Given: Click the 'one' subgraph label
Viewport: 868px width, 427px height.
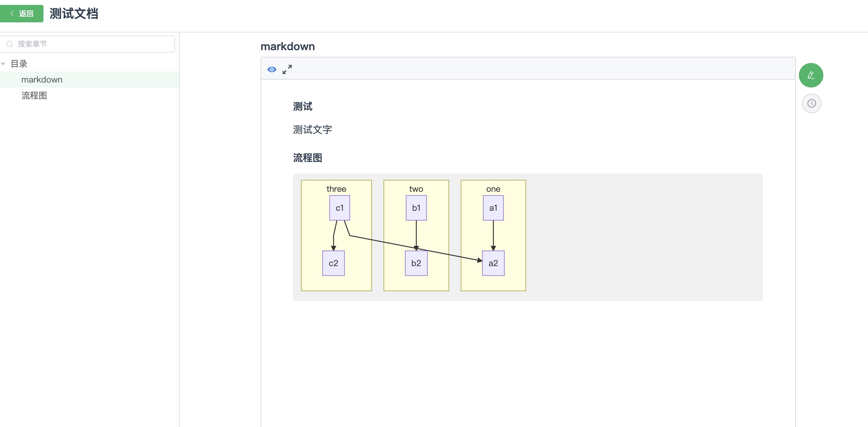Looking at the screenshot, I should coord(493,189).
